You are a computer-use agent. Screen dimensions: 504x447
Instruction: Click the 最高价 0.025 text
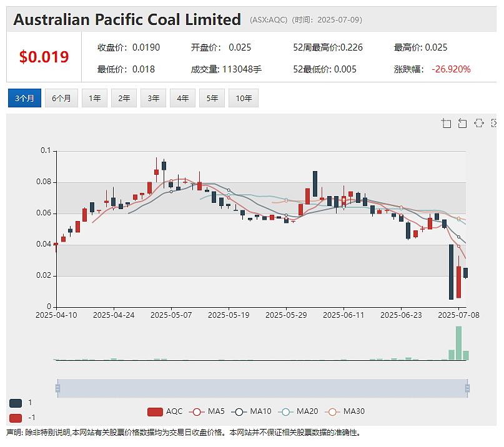coord(420,47)
